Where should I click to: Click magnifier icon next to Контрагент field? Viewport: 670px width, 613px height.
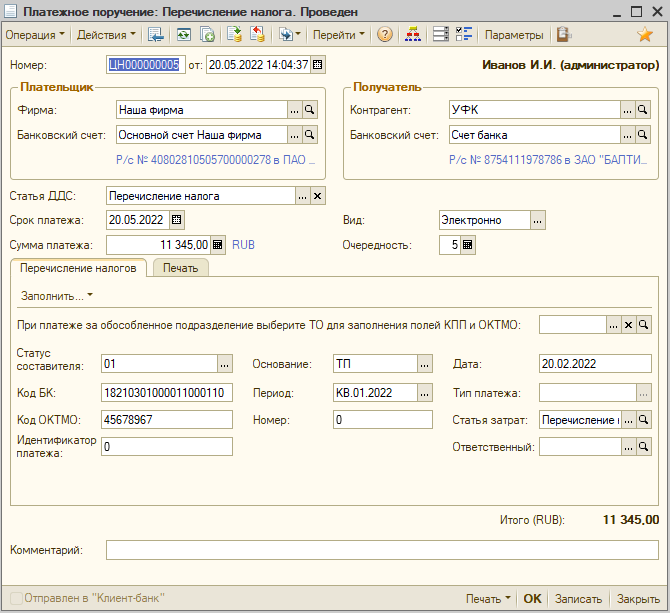pyautogui.click(x=643, y=110)
